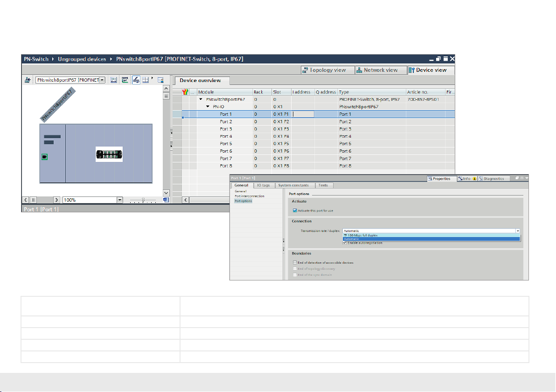Switch to the Topology view tab
This screenshot has width=556, height=392.
pyautogui.click(x=327, y=70)
